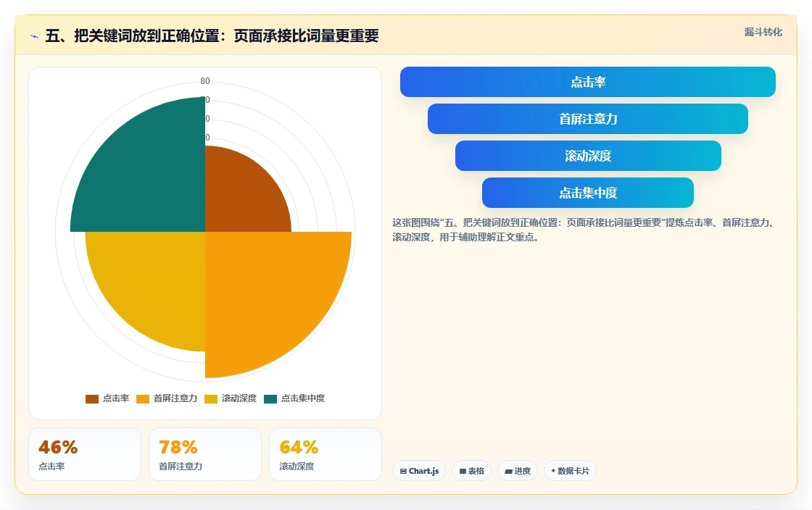812x510 pixels.
Task: Click the yellow 滚动深度 legend swatch
Action: coord(211,398)
